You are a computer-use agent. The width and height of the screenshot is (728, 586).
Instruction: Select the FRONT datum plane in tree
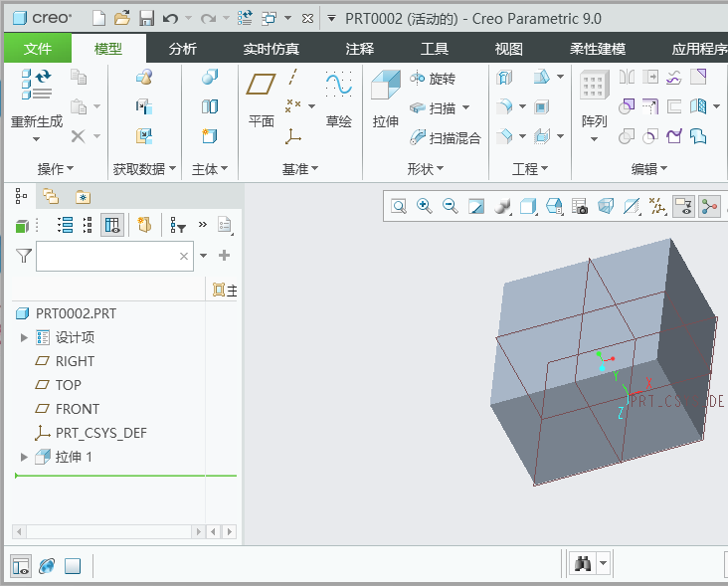coord(77,409)
